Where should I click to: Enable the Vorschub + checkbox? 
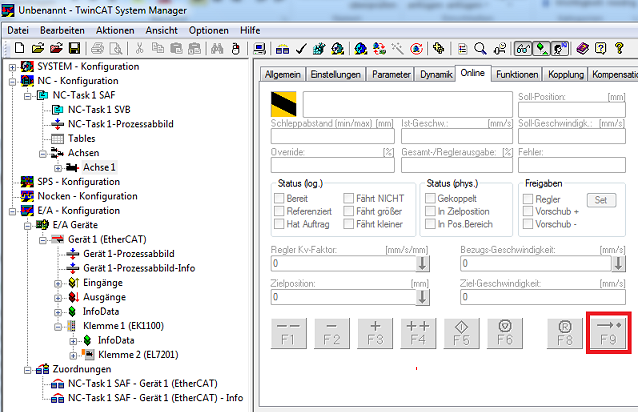coord(528,211)
